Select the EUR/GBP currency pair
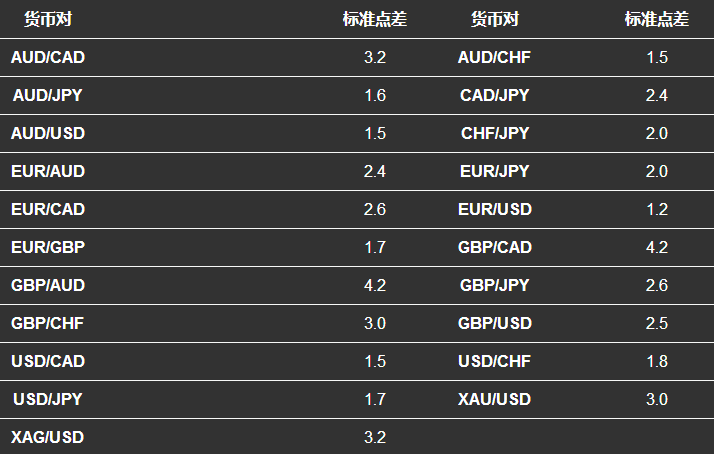This screenshot has width=714, height=454. pyautogui.click(x=48, y=247)
